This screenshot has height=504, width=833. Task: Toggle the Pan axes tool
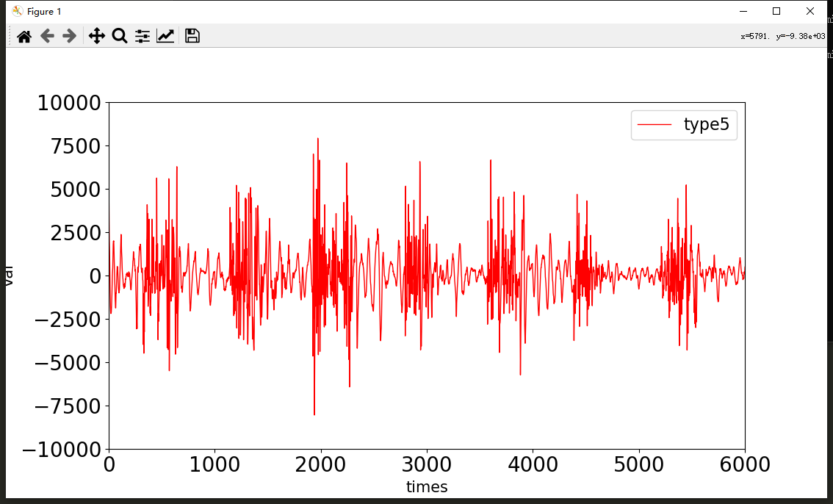[x=97, y=36]
